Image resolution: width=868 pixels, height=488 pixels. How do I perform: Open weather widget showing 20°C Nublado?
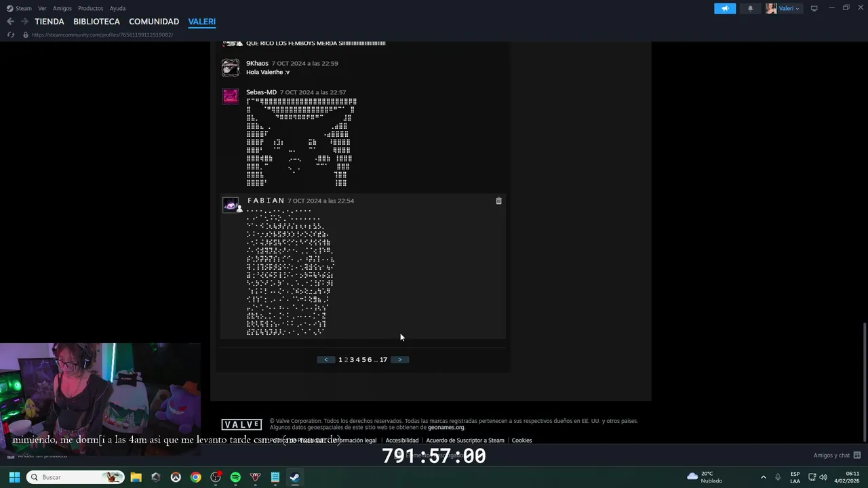(705, 477)
